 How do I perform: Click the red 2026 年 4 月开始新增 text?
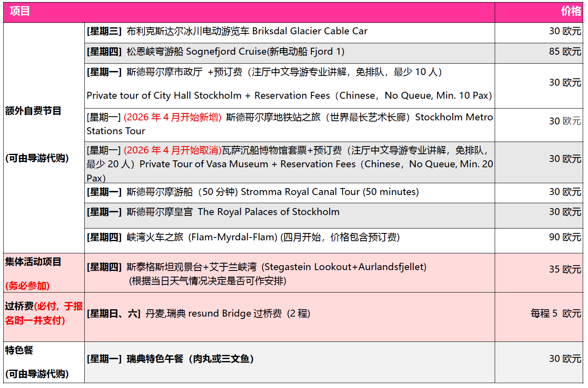pos(172,118)
